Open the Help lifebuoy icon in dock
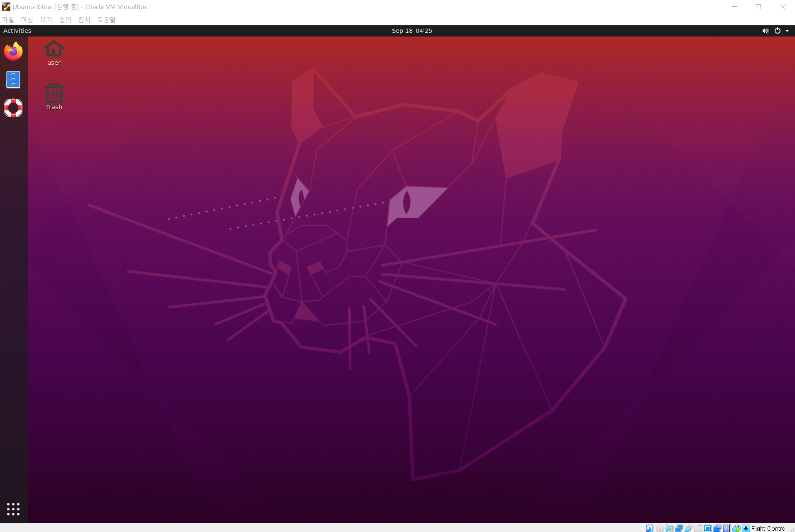Screen dimensions: 795x532 (13, 108)
